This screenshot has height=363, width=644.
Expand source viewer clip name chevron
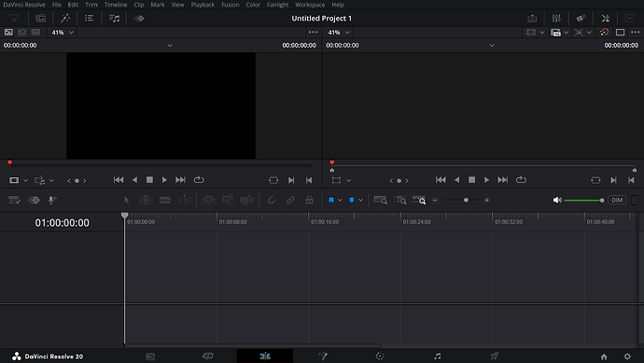click(x=170, y=45)
